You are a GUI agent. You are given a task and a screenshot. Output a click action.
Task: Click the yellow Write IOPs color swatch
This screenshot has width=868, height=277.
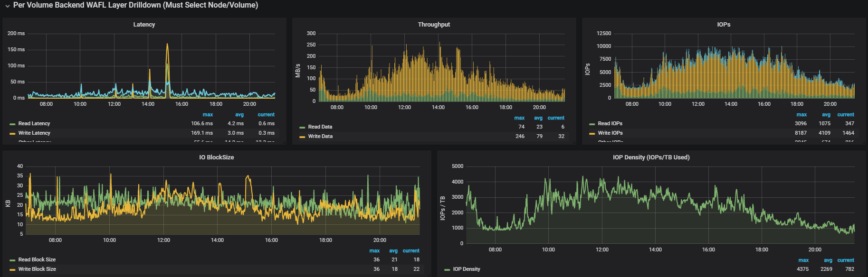(592, 134)
